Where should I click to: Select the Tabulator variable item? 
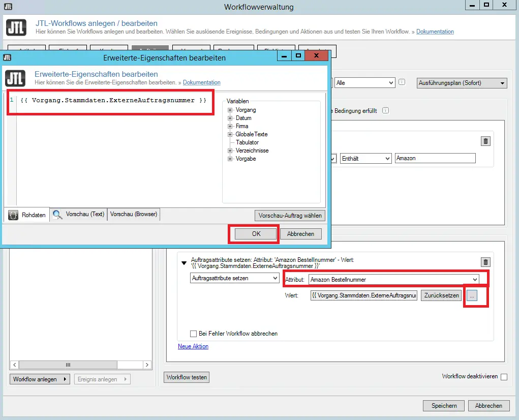coord(247,142)
